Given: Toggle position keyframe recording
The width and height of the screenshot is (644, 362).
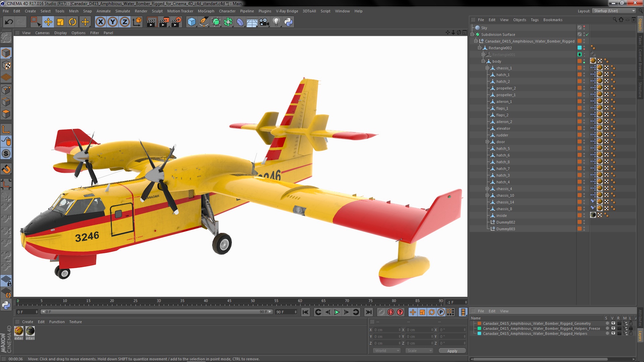Looking at the screenshot, I should [x=413, y=312].
